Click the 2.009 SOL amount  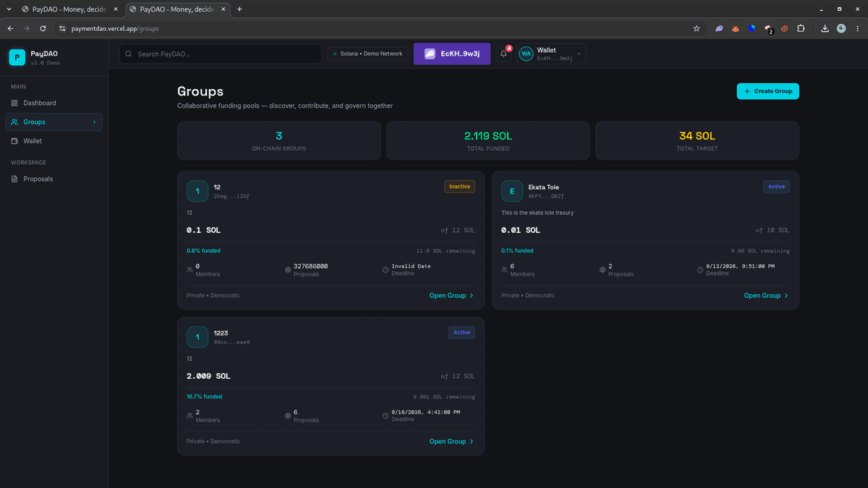pyautogui.click(x=208, y=376)
